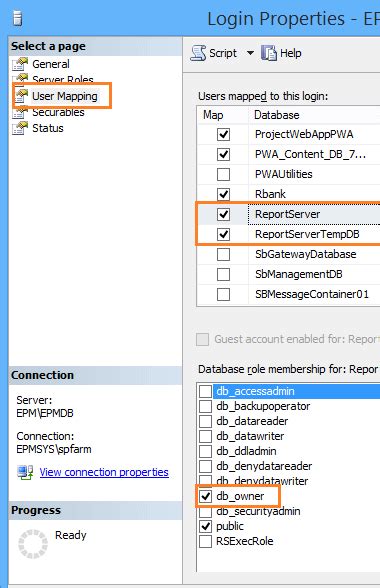The height and width of the screenshot is (588, 380).
Task: Select the ProjectWebAppPWA database row
Action: (x=288, y=134)
